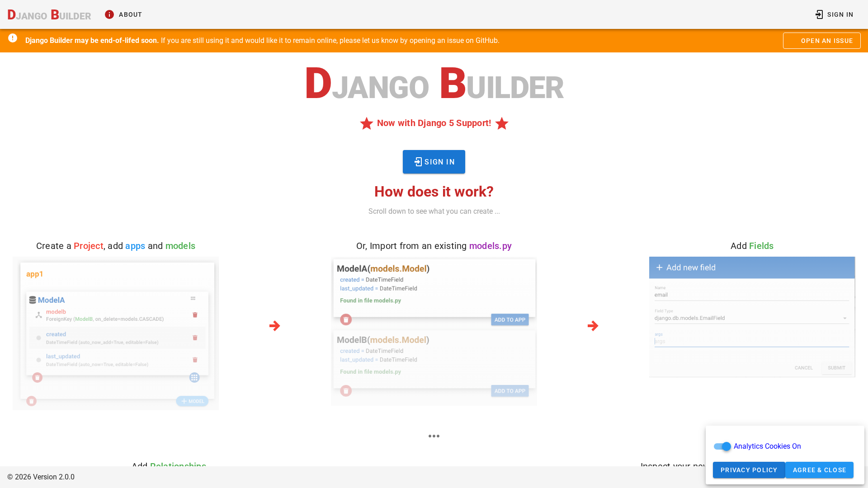Click the three-dots icon below the screenshots
Screen dimensions: 868x488
click(x=434, y=436)
